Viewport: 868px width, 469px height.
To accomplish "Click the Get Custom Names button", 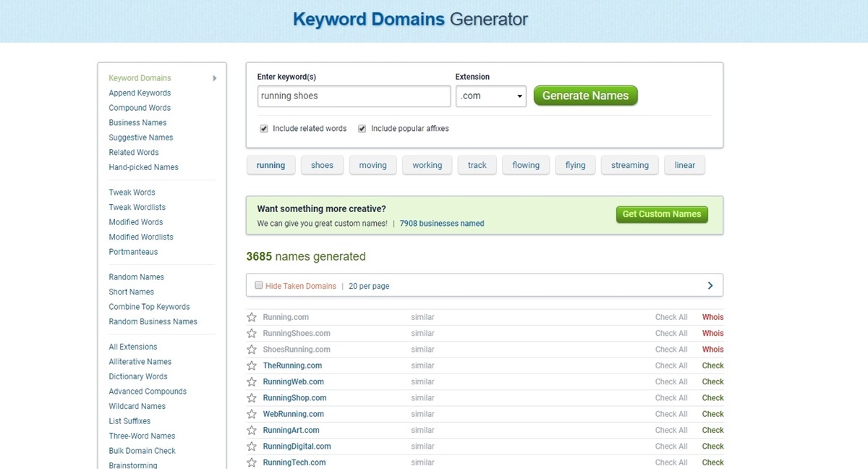I will click(661, 214).
